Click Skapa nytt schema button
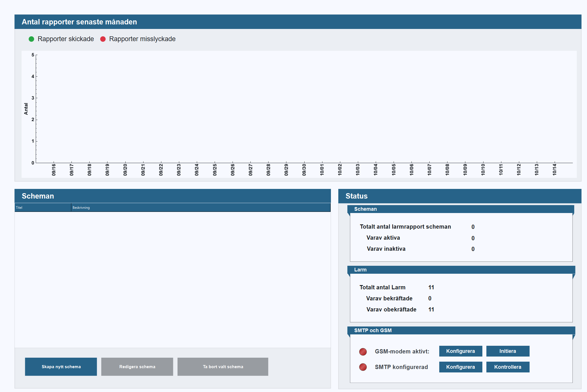Image resolution: width=587 pixels, height=392 pixels. pyautogui.click(x=61, y=367)
